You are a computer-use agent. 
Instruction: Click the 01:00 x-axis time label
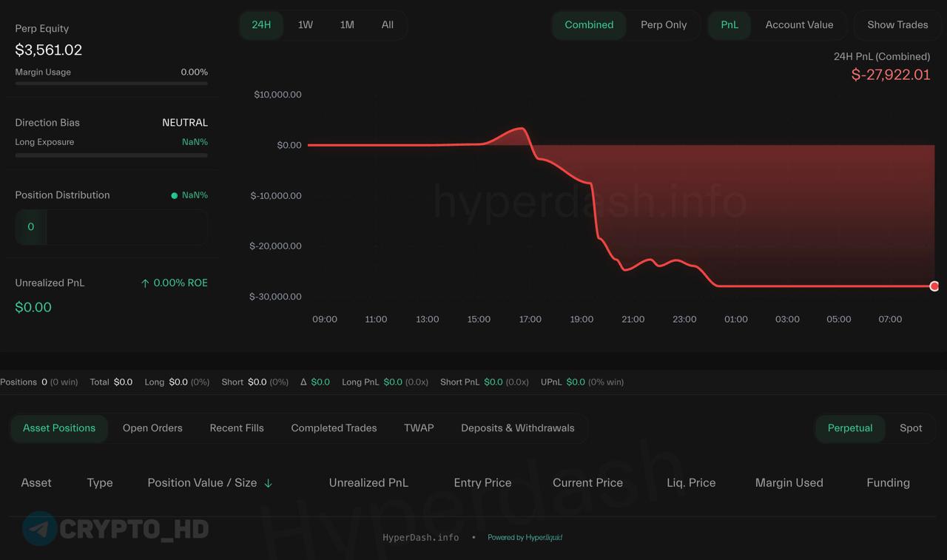(736, 320)
